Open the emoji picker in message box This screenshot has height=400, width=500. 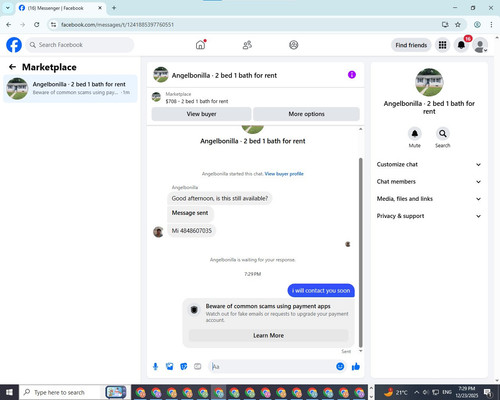[340, 366]
